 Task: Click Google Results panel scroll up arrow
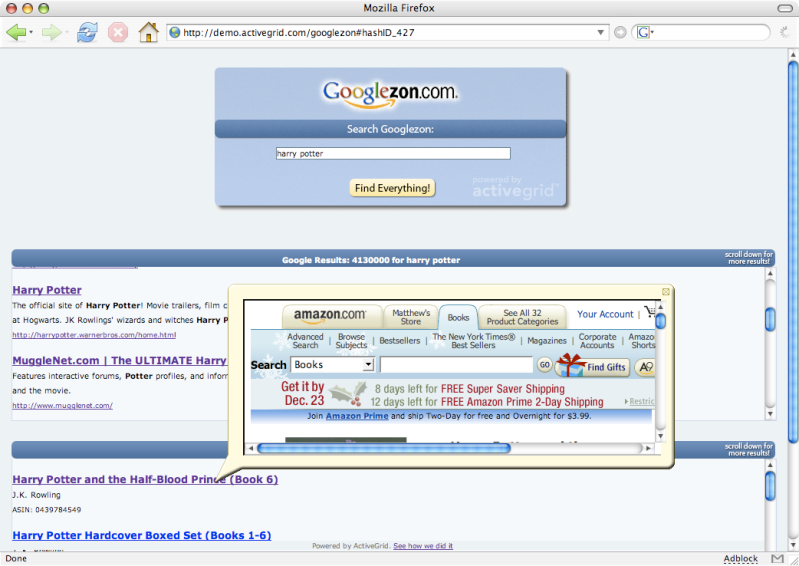(x=770, y=274)
